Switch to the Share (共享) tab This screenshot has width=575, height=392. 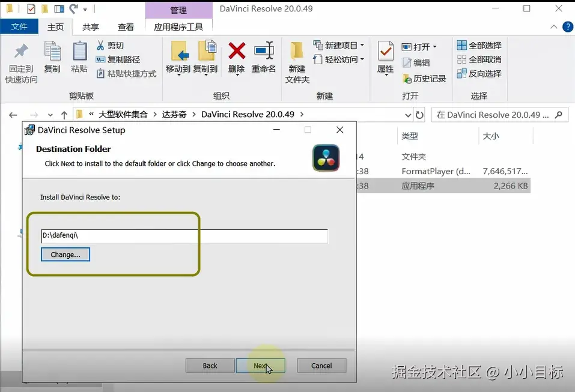click(91, 27)
